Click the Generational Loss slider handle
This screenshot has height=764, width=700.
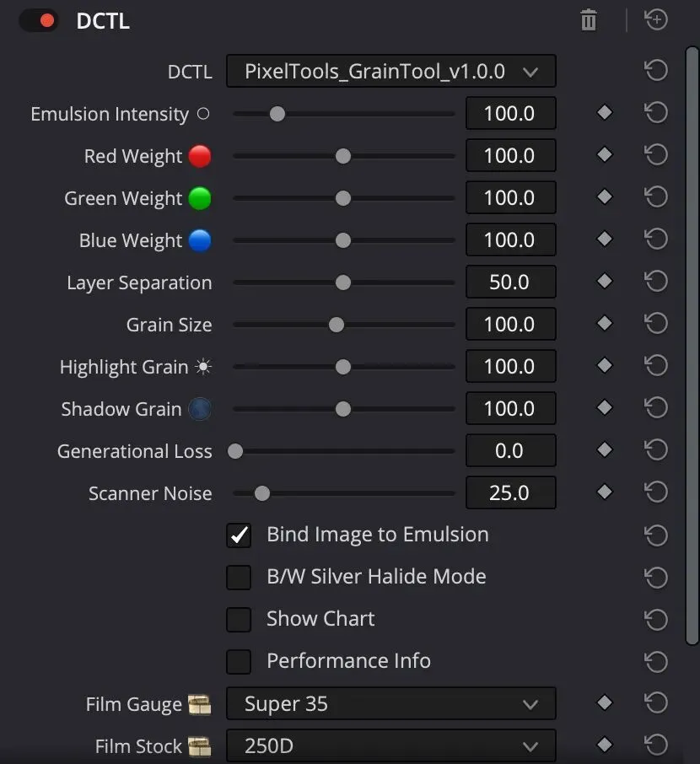(235, 451)
